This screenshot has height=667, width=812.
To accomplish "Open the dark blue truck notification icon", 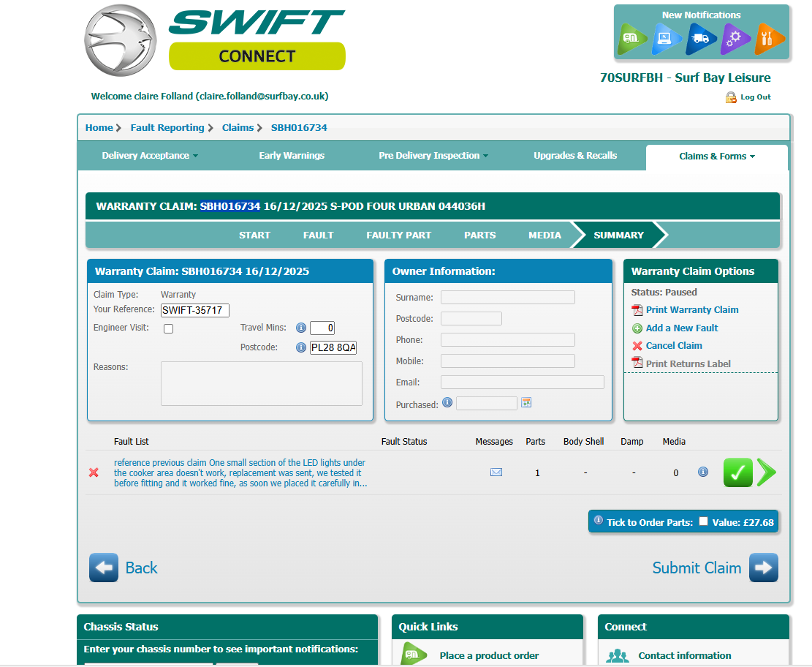I will click(700, 38).
